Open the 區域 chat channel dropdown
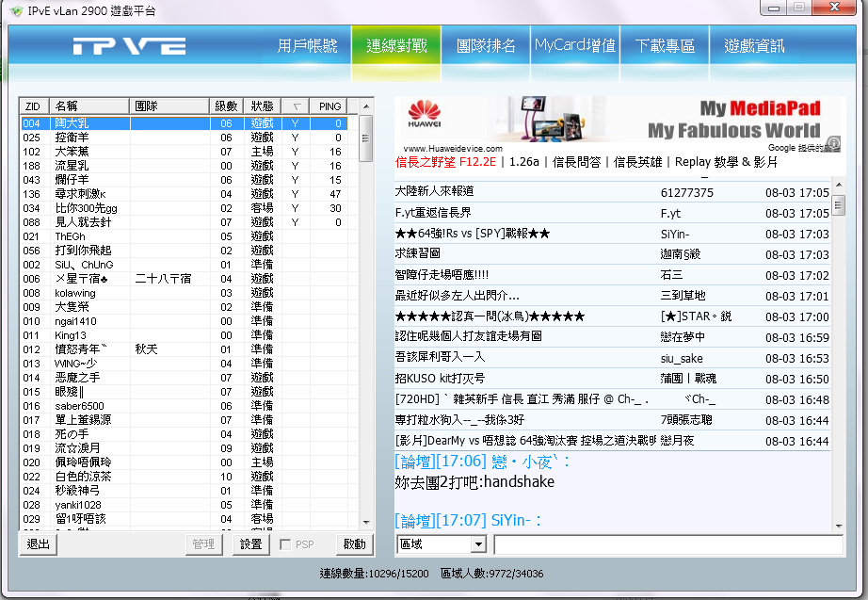This screenshot has width=868, height=600. coord(477,544)
